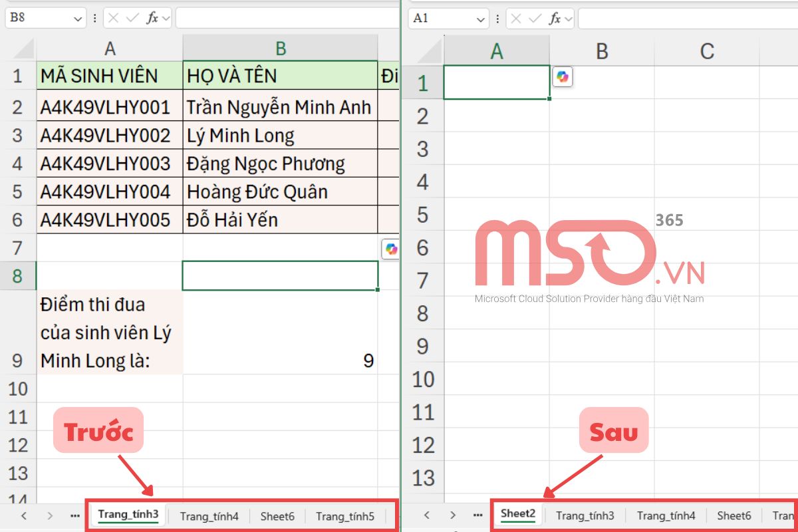
Task: Open the Copilot icon next to cell B7
Action: pyautogui.click(x=391, y=249)
